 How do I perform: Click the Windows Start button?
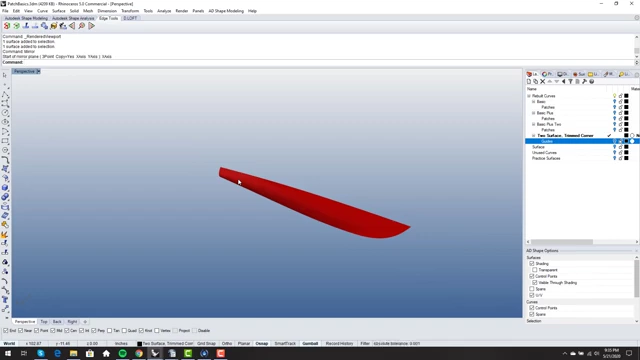coord(8,353)
